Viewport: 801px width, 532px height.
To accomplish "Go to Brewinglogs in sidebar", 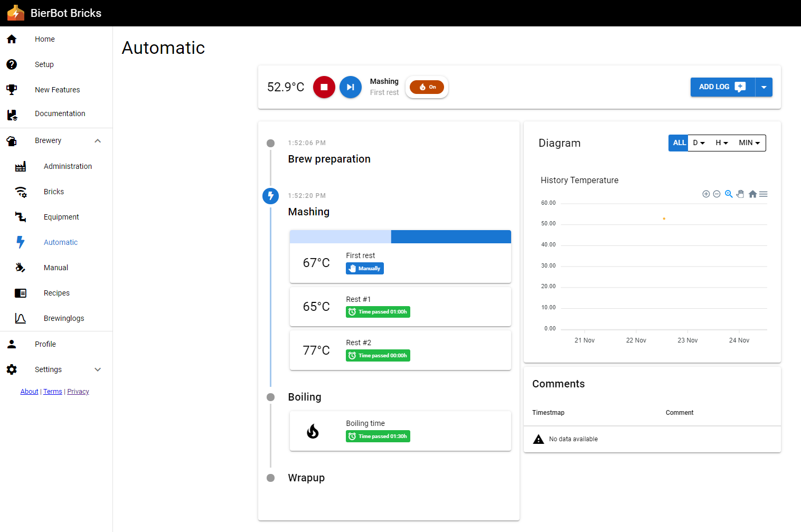I will click(64, 318).
